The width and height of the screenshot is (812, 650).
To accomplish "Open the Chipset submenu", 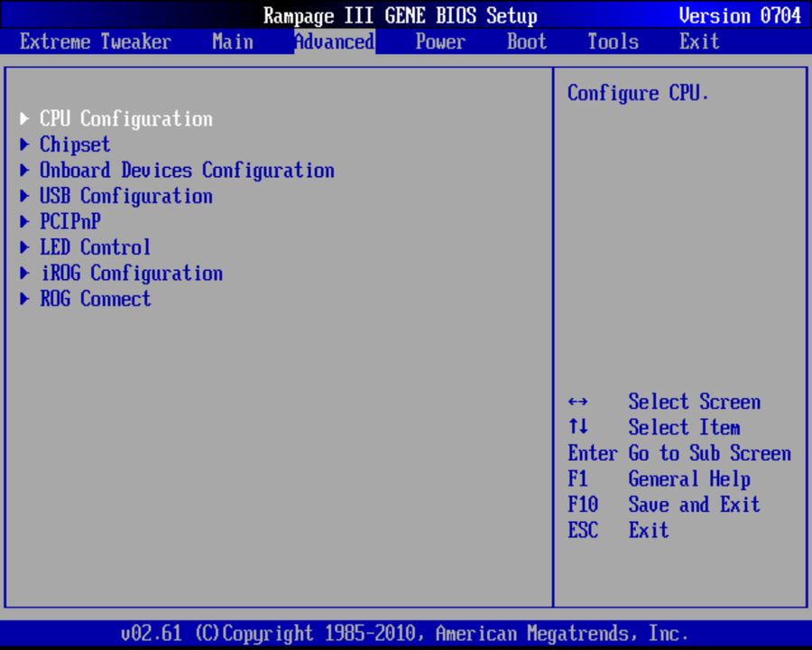I will tap(75, 144).
